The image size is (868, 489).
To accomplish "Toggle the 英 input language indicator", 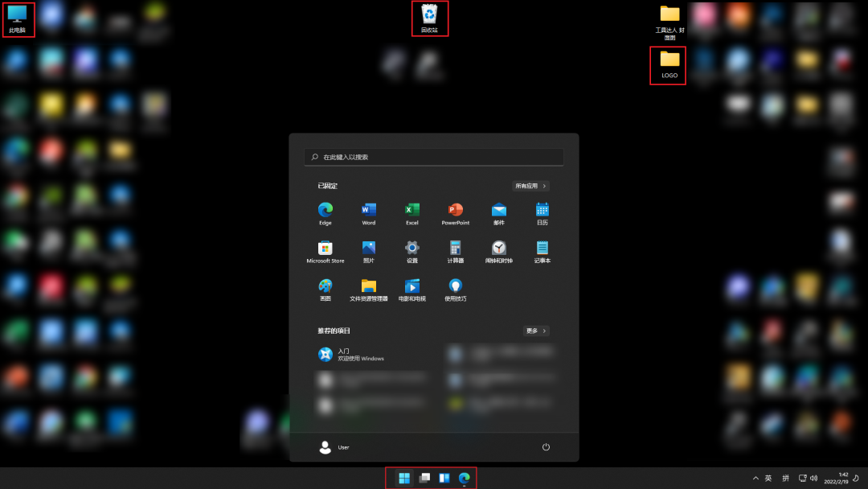I will 768,478.
